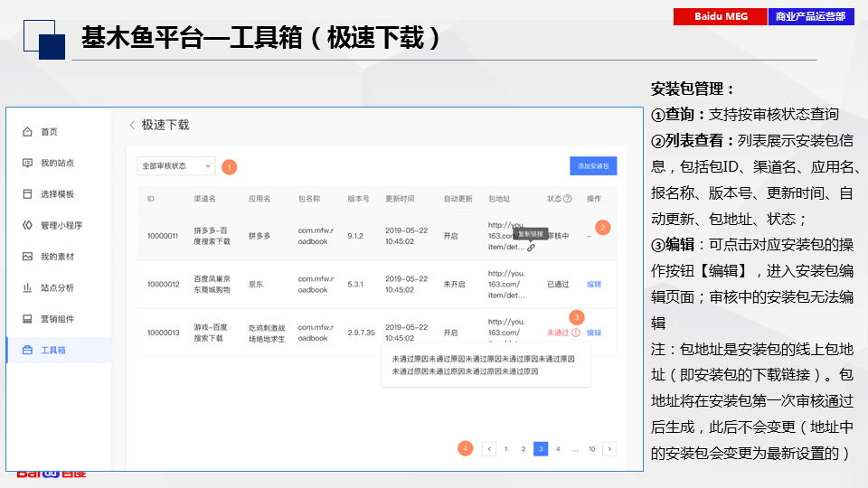Click the 管理小程序 sidebar icon
The height and width of the screenshot is (488, 868).
pos(27,225)
